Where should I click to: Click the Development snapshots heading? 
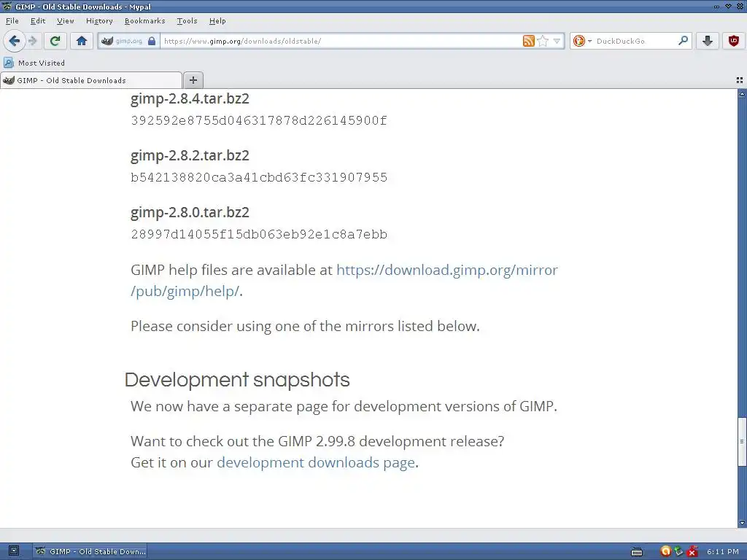[237, 380]
